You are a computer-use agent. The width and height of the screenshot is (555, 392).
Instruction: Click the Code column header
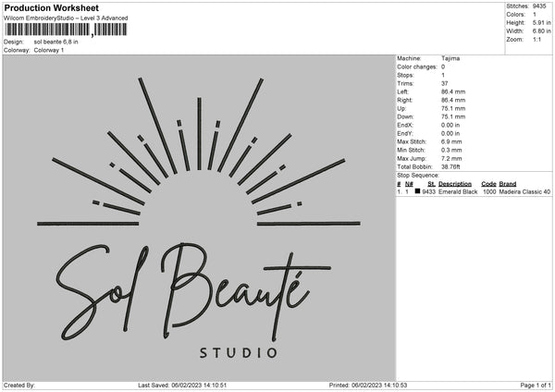pyautogui.click(x=488, y=184)
